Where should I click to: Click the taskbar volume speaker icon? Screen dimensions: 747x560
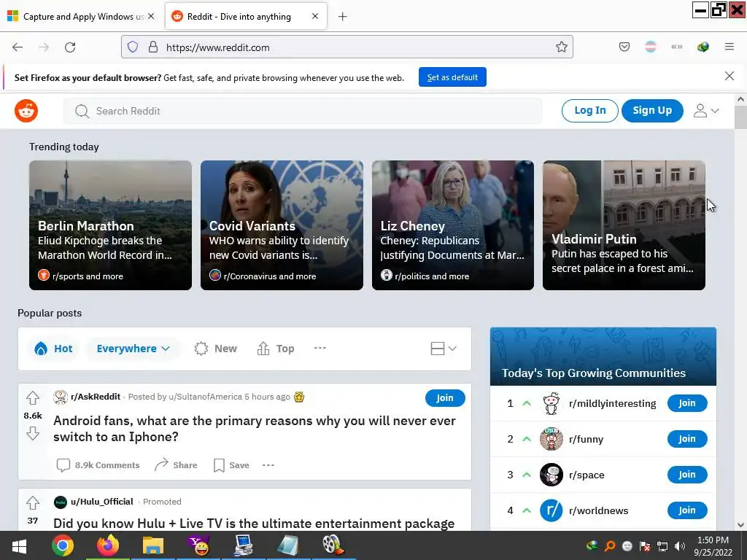(x=680, y=546)
